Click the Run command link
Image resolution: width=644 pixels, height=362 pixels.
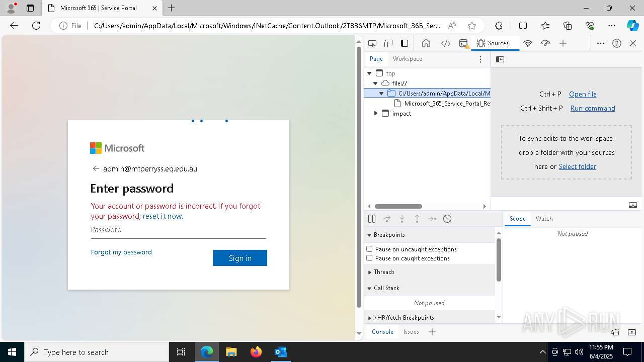click(593, 108)
